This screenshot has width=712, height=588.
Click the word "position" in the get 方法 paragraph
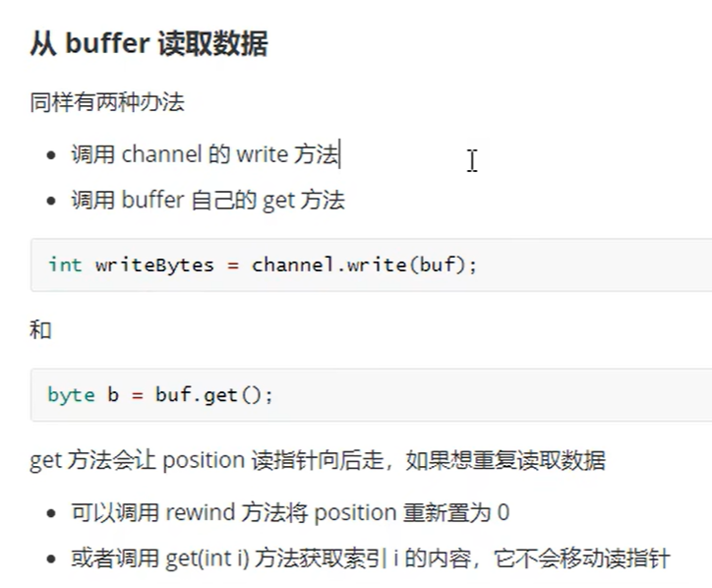(x=198, y=460)
